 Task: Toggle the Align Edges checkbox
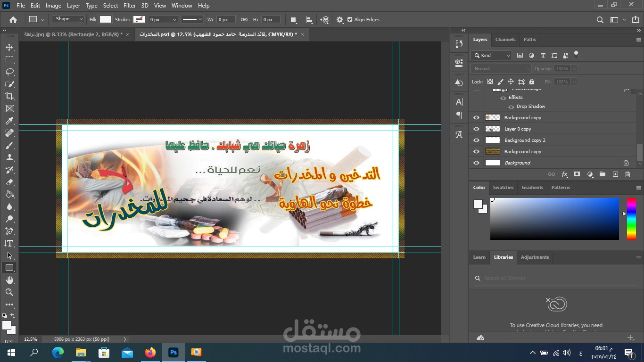pyautogui.click(x=350, y=20)
